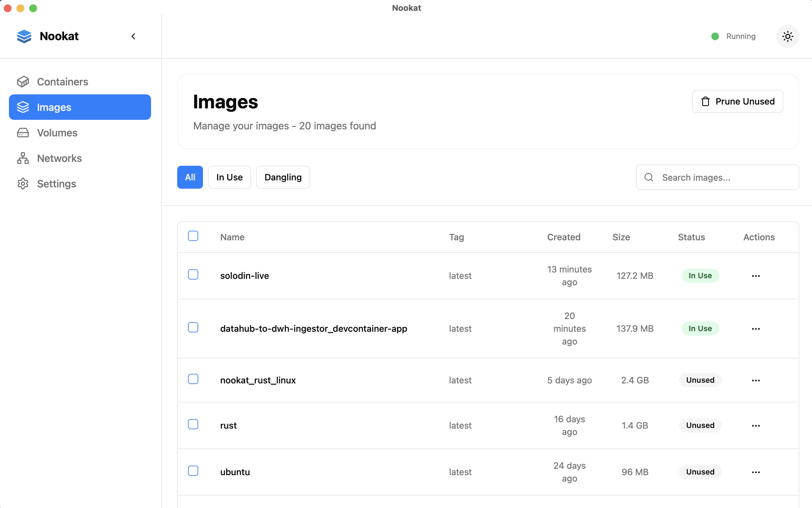The width and height of the screenshot is (812, 508).
Task: Open Networks via its network icon
Action: (23, 158)
